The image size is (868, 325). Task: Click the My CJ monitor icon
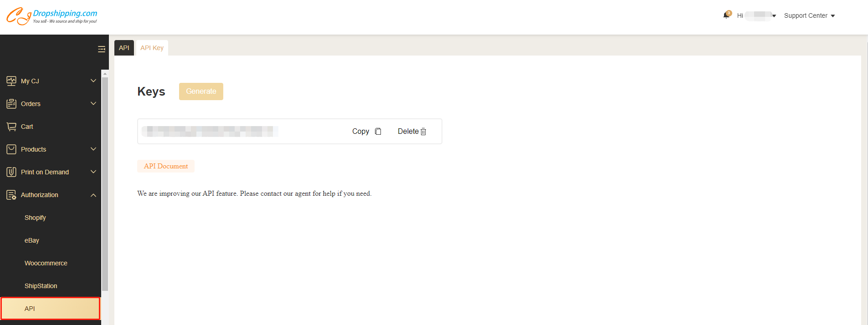pyautogui.click(x=11, y=81)
